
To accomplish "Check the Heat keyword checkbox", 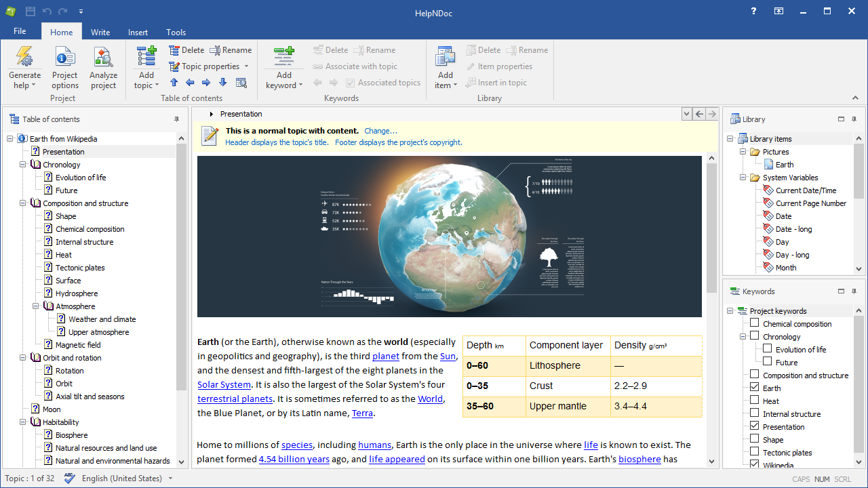I will tap(754, 401).
